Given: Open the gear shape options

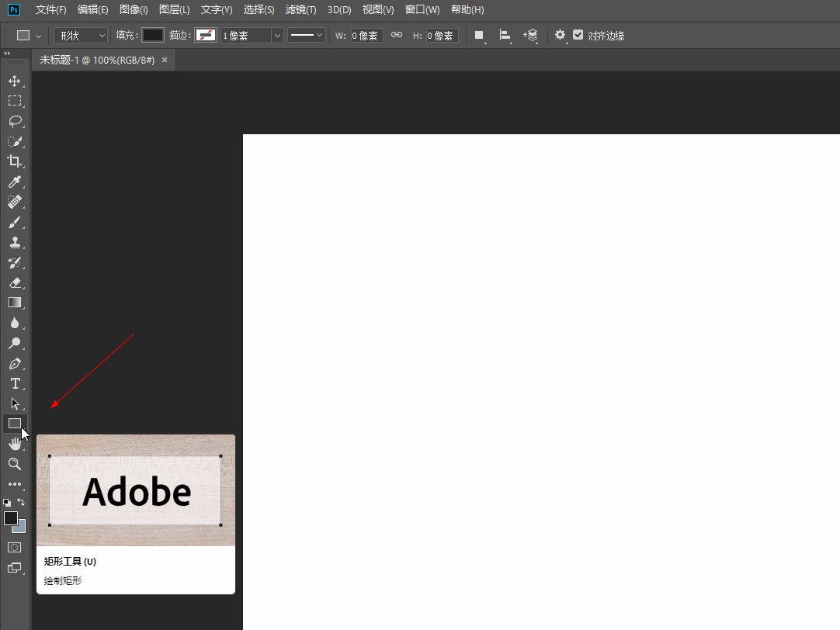Looking at the screenshot, I should pyautogui.click(x=561, y=36).
